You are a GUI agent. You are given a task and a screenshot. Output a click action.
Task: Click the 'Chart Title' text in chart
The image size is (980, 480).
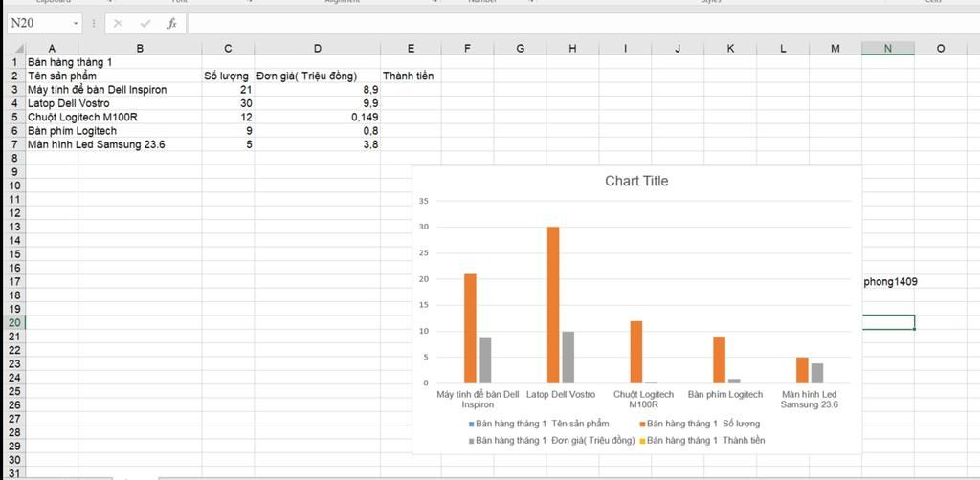pyautogui.click(x=636, y=181)
